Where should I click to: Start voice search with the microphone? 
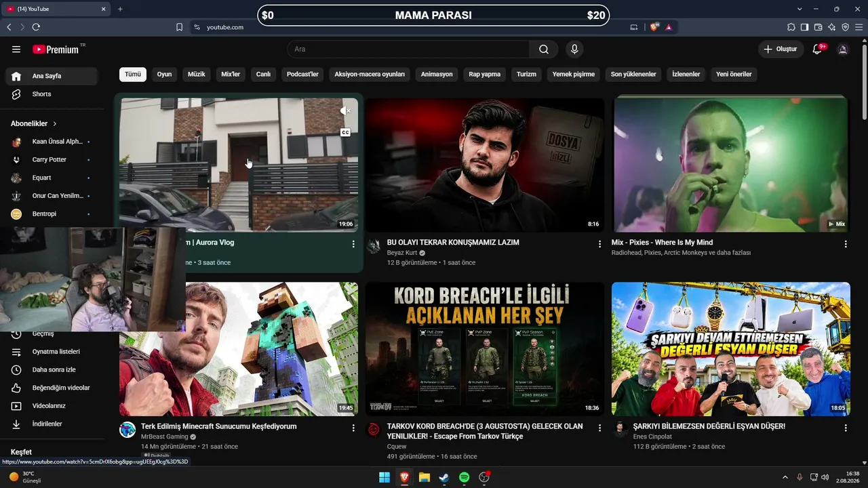(574, 49)
